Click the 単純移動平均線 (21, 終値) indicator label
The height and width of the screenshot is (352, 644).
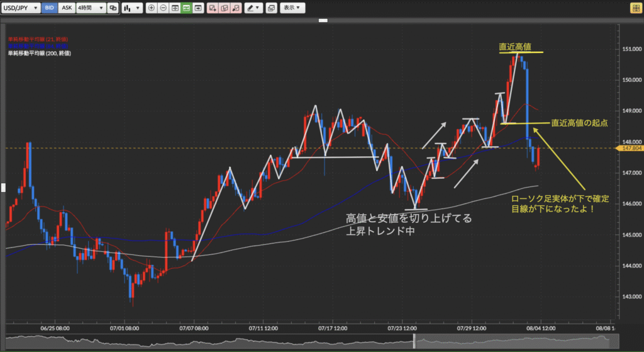pyautogui.click(x=38, y=40)
